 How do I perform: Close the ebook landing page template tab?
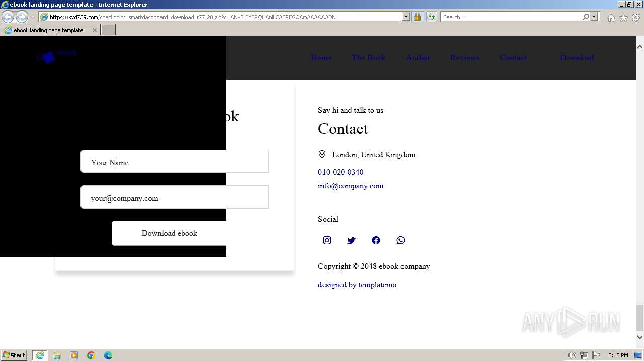(94, 30)
